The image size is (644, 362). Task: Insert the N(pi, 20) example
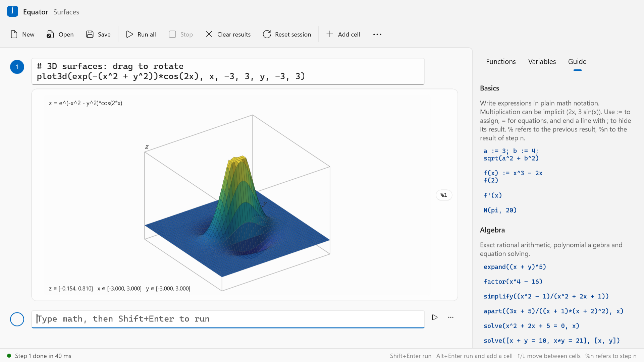pos(500,210)
